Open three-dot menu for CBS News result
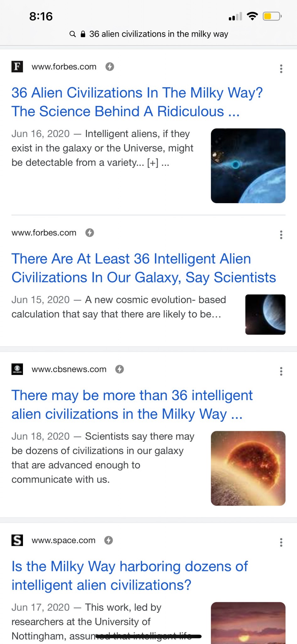This screenshot has height=644, width=297. pyautogui.click(x=281, y=371)
